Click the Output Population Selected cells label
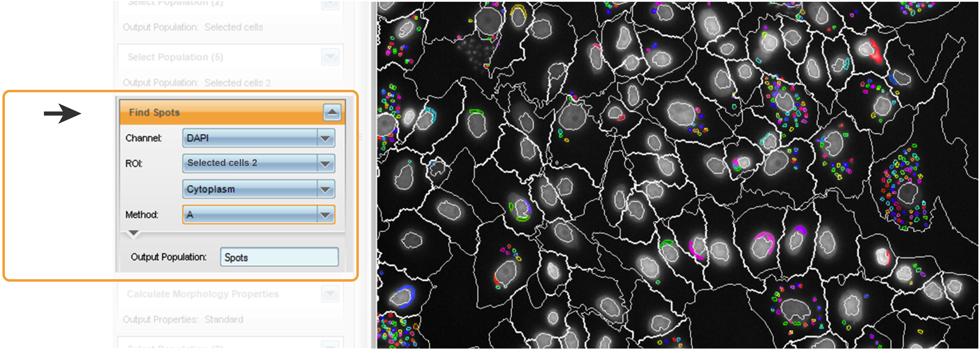This screenshot has width=980, height=352. coord(193,27)
